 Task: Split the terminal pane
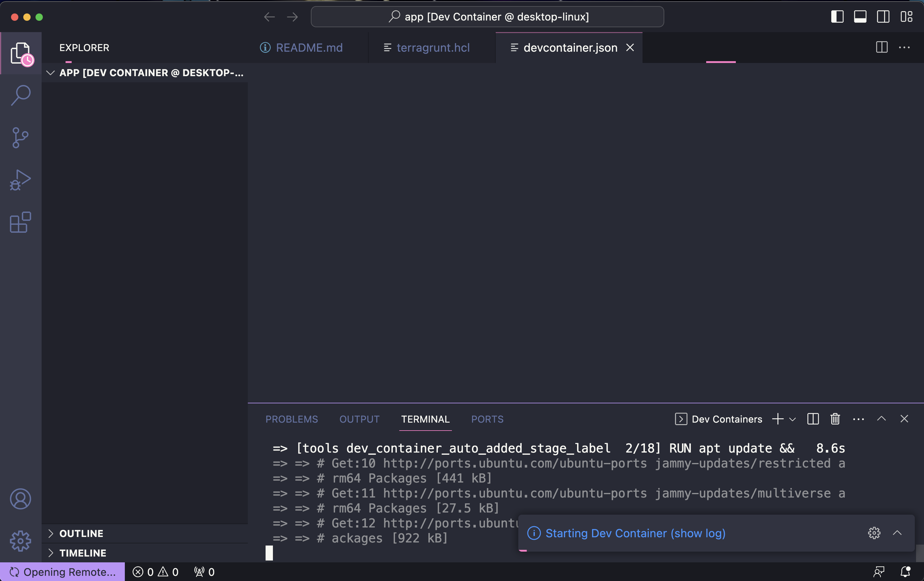click(x=813, y=419)
